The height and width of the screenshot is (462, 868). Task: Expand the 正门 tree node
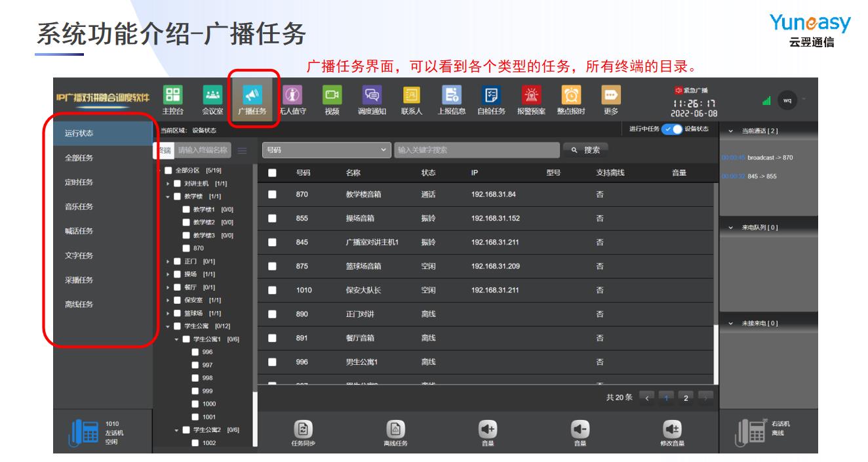click(x=168, y=261)
